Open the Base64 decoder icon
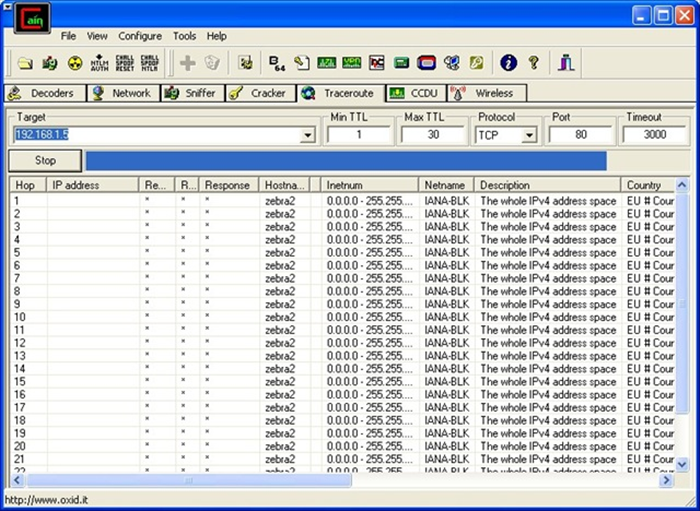 tap(277, 63)
